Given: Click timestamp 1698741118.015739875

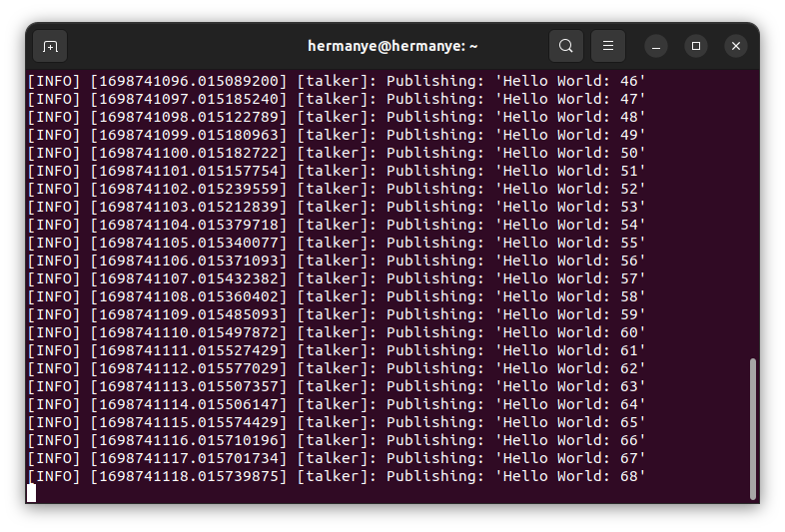Looking at the screenshot, I should [x=189, y=476].
